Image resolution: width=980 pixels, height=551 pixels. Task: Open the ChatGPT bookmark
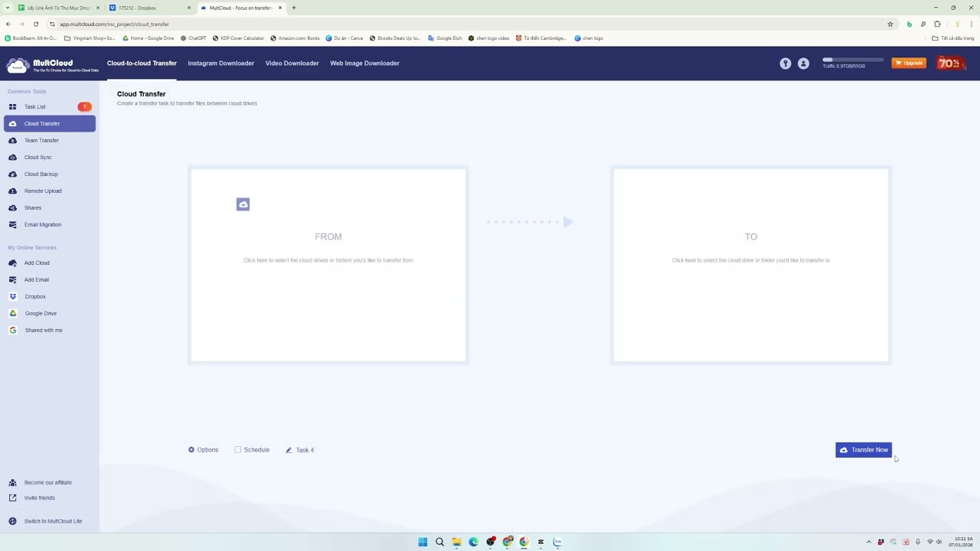193,37
